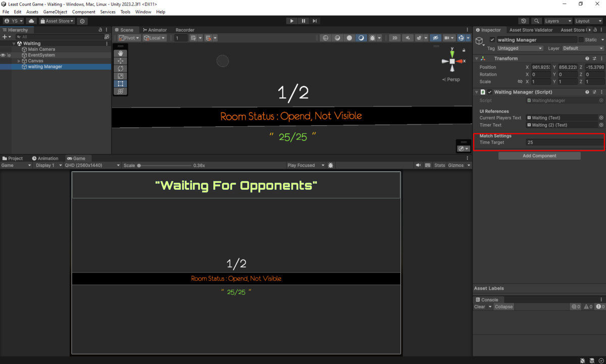Click the Add Component button
The image size is (606, 364).
(x=539, y=155)
